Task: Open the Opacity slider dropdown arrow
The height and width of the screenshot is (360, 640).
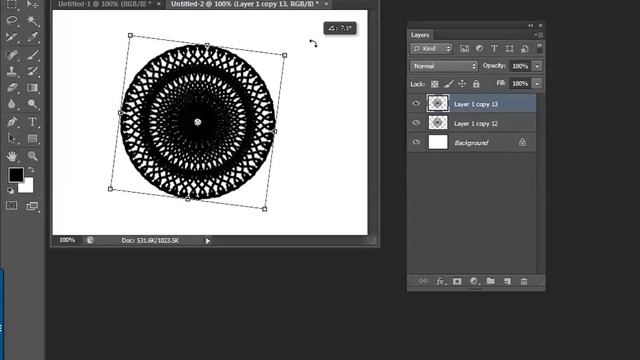Action: tap(537, 66)
